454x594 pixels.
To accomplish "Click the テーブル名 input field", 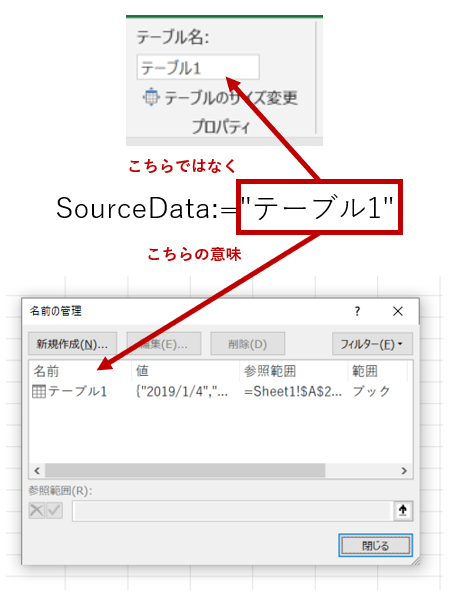I will point(198,67).
